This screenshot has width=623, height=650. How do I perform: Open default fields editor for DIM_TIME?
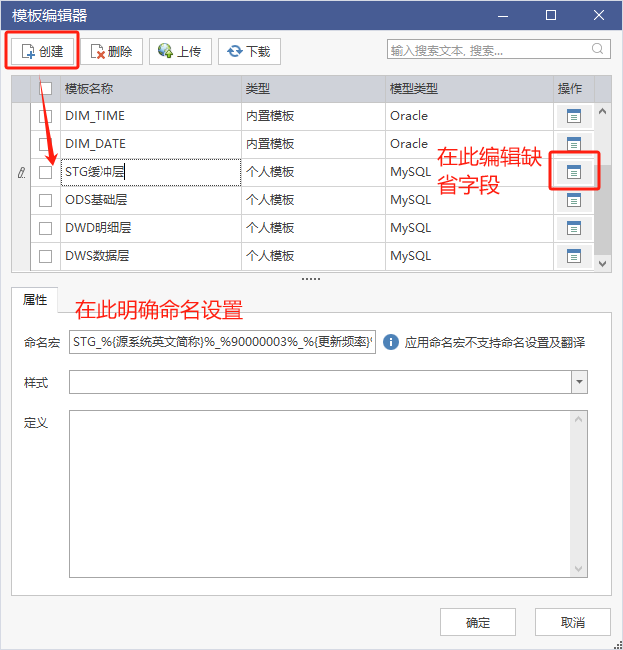coord(574,116)
